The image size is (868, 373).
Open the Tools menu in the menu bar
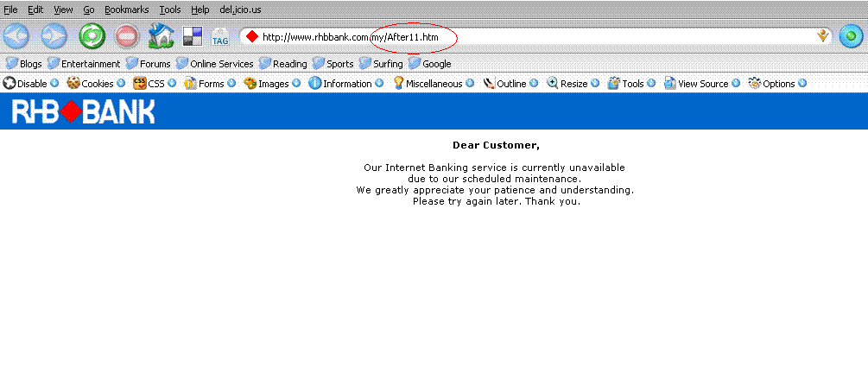(x=170, y=10)
